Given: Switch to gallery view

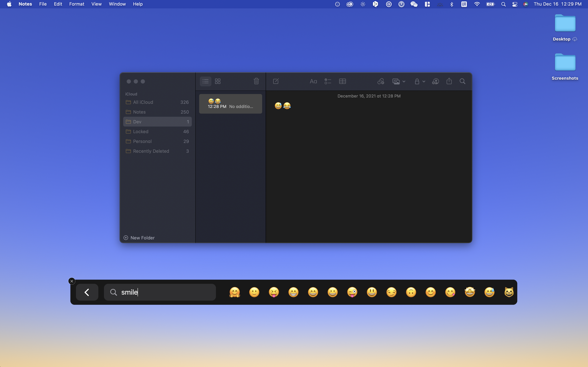Looking at the screenshot, I should point(217,81).
